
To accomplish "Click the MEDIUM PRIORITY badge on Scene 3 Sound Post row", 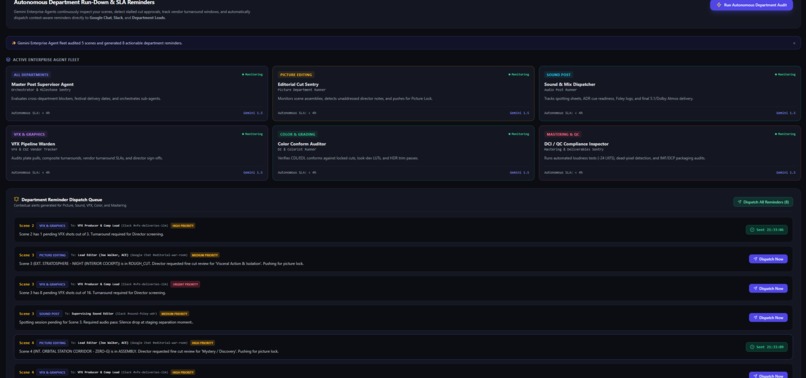I will [x=174, y=314].
